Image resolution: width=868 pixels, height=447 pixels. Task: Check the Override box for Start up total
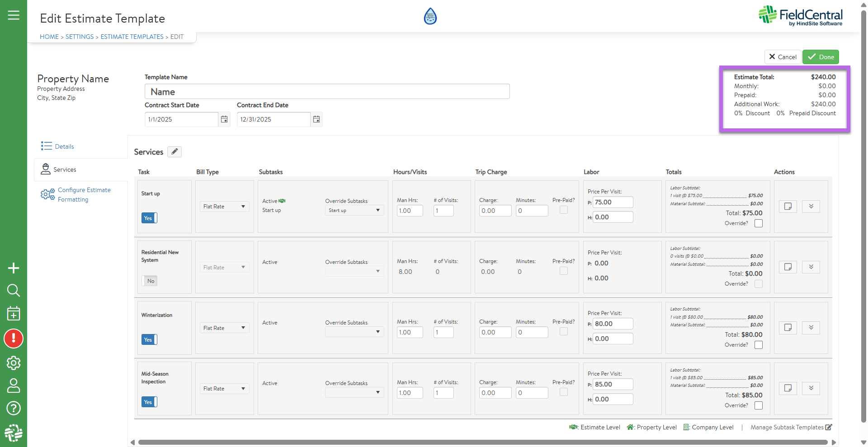tap(759, 223)
